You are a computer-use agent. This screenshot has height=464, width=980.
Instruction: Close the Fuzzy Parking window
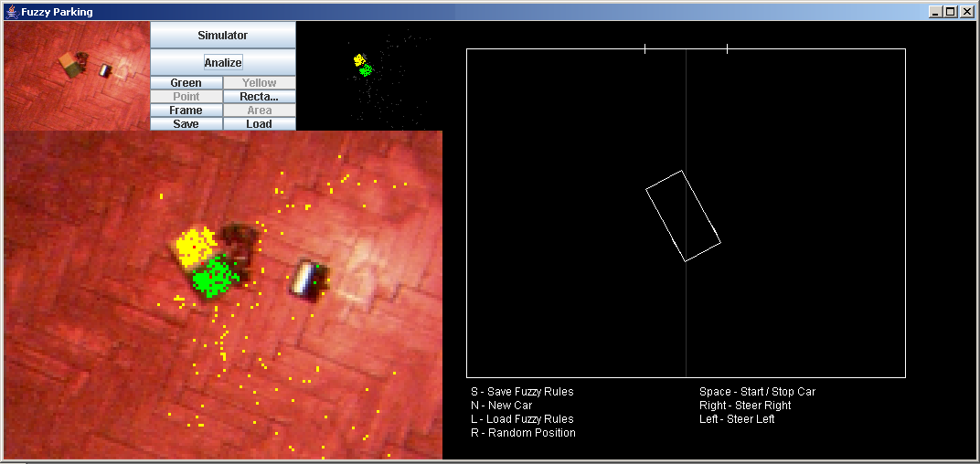pos(966,12)
